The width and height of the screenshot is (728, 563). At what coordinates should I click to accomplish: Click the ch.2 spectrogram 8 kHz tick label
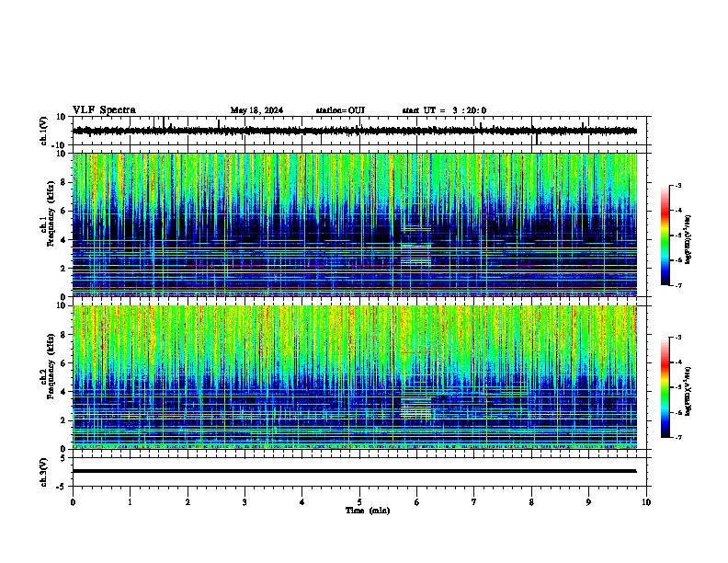[64, 335]
